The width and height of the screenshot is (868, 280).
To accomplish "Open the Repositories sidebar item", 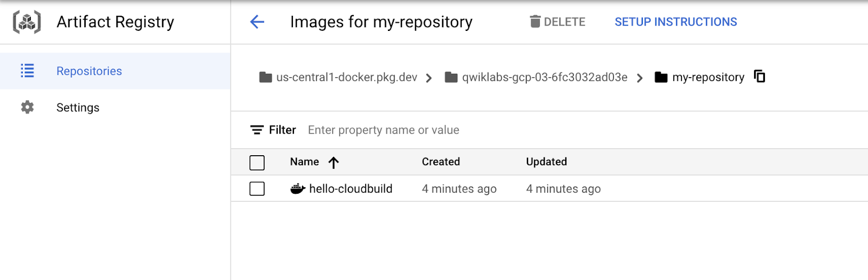I will tap(89, 71).
